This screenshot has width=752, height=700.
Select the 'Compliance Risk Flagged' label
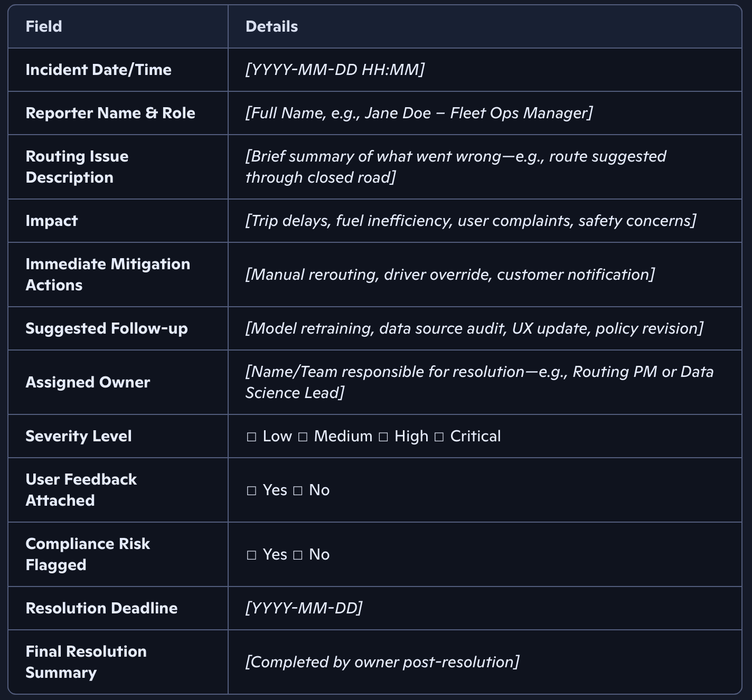tap(88, 554)
